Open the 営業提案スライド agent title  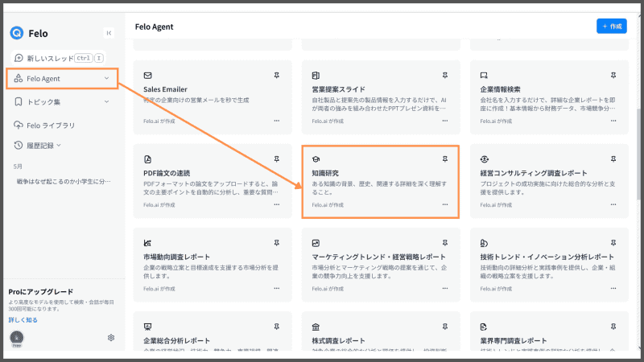tap(338, 89)
